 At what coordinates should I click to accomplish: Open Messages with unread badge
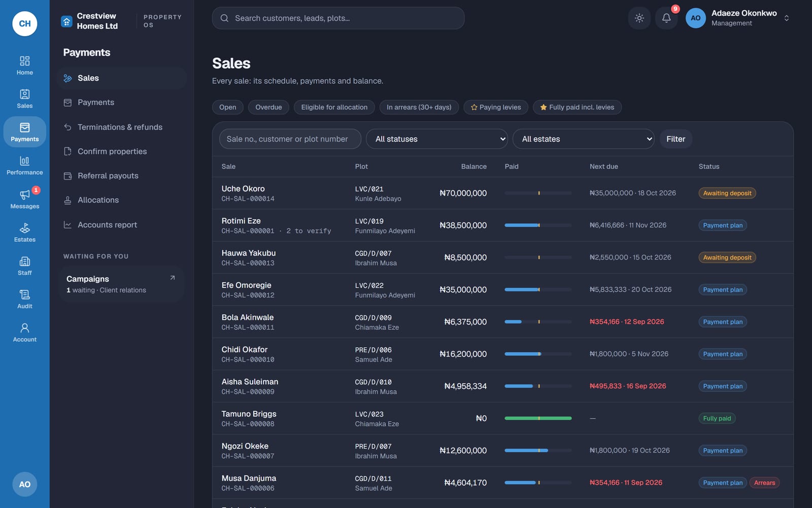coord(24,199)
